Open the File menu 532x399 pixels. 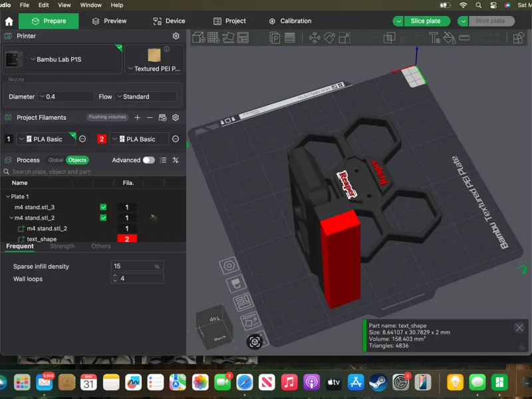[25, 5]
